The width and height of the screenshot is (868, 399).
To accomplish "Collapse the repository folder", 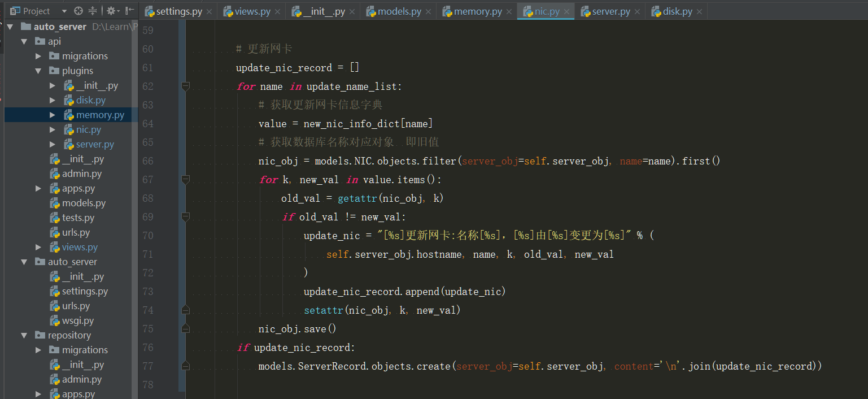I will [x=24, y=335].
